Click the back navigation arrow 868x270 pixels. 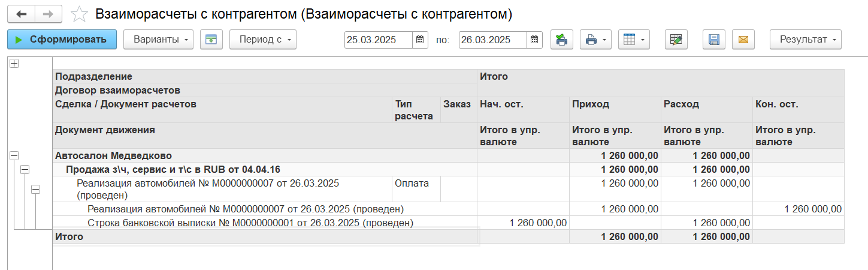point(21,14)
